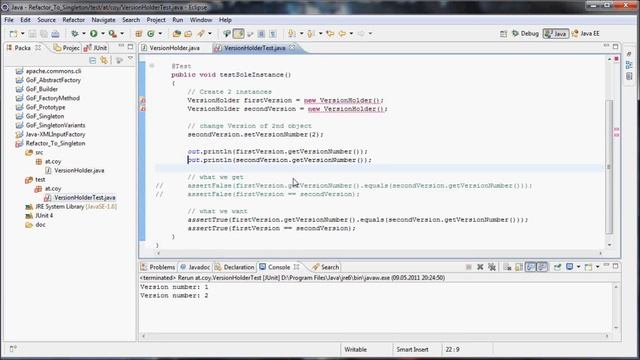This screenshot has height=360, width=640.
Task: Maximize the editor area icon
Action: click(615, 47)
